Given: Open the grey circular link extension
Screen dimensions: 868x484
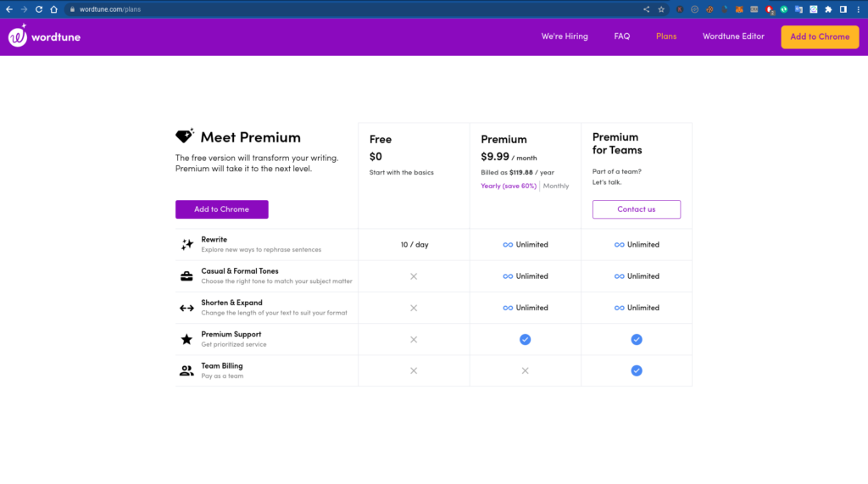Looking at the screenshot, I should (x=695, y=9).
